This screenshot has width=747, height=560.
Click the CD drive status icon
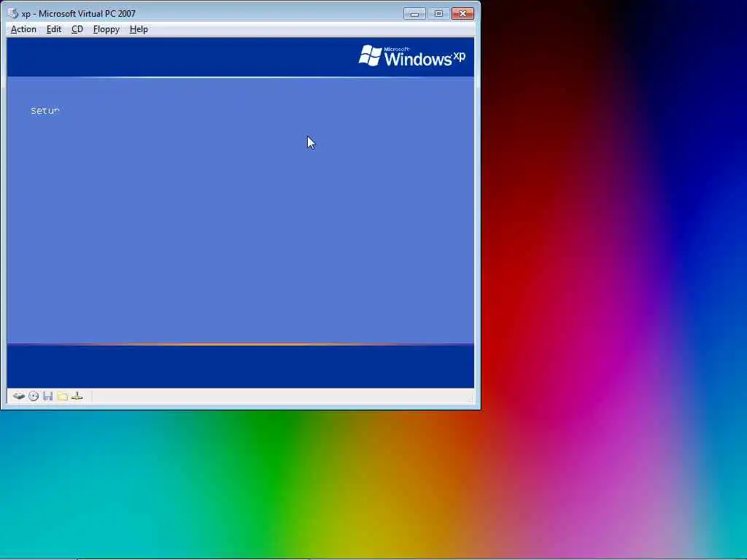pyautogui.click(x=34, y=396)
